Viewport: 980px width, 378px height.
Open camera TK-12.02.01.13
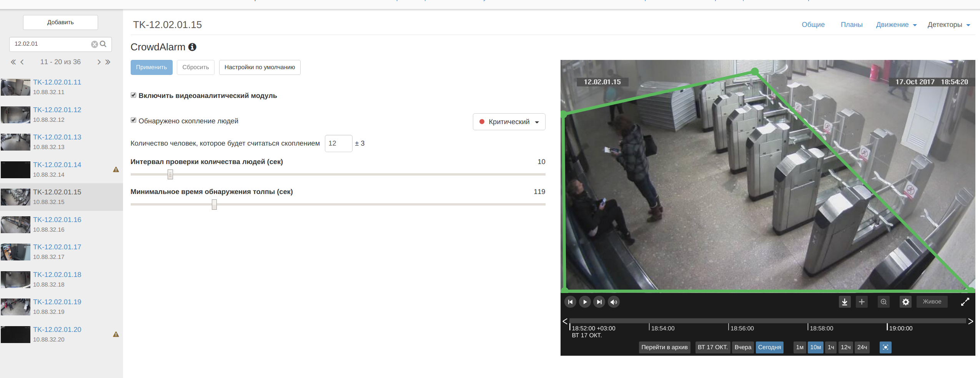[x=57, y=137]
